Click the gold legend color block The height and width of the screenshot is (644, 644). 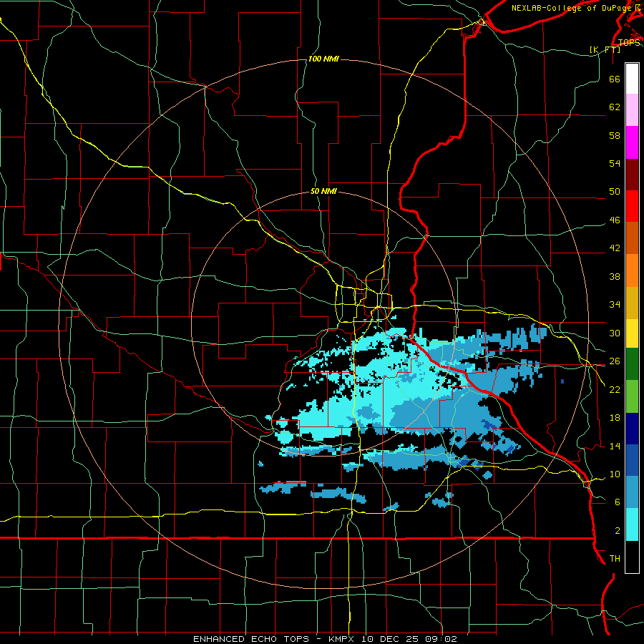(x=632, y=303)
